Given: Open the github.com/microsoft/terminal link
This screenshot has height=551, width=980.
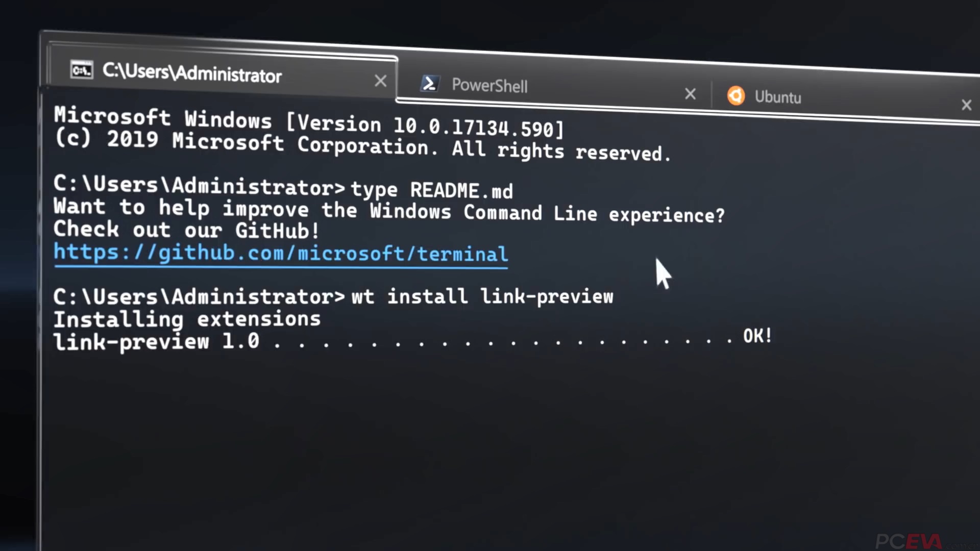Looking at the screenshot, I should [280, 254].
